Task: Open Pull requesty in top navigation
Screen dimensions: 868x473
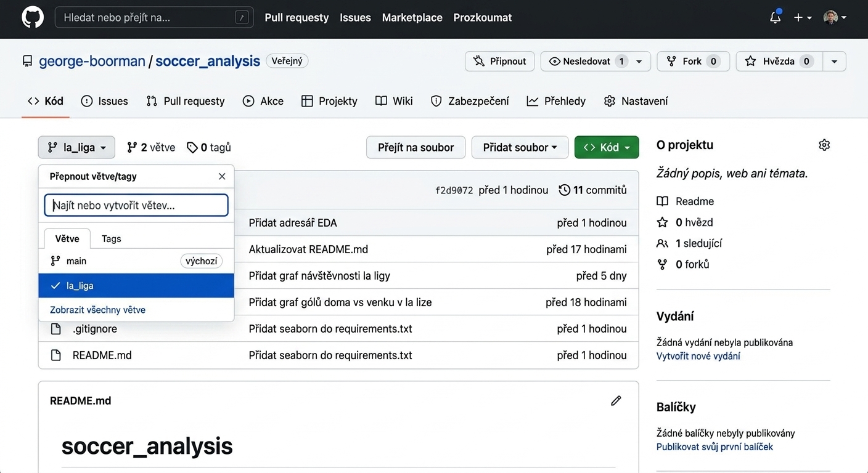Action: [297, 17]
